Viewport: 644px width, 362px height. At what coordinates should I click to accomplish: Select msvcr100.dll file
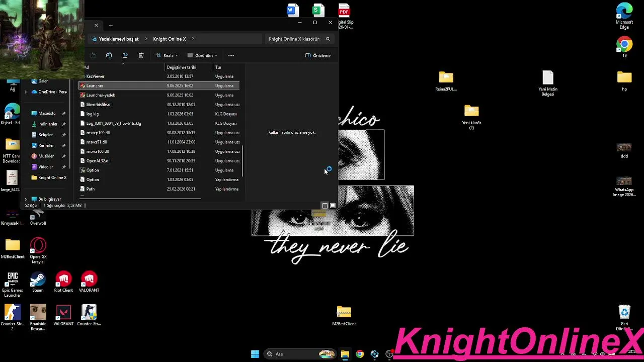pos(159,151)
